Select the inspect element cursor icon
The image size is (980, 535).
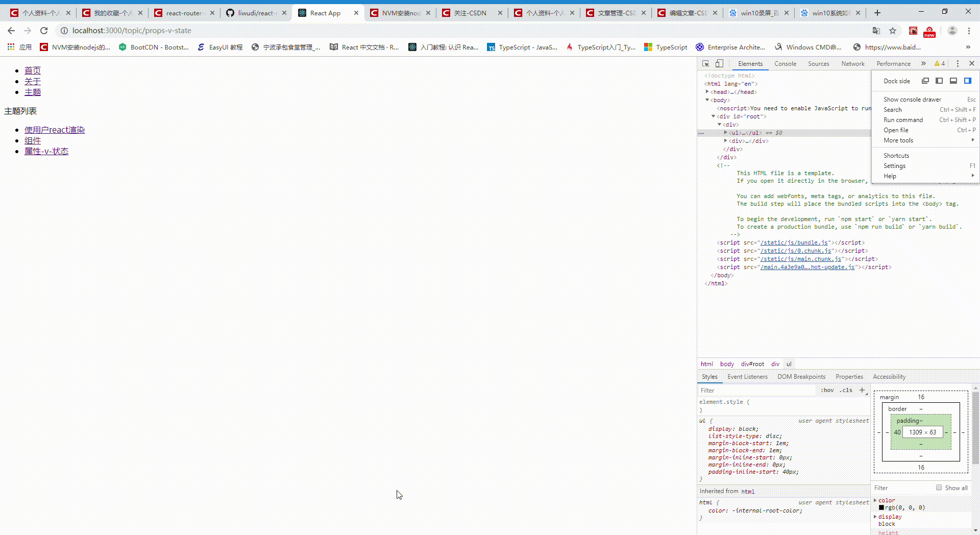pos(706,63)
